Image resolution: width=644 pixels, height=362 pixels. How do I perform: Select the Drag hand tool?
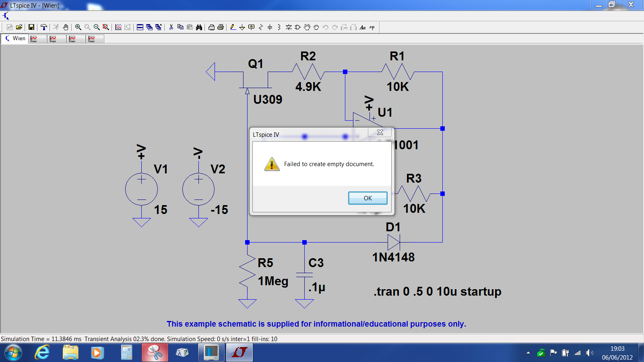[x=316, y=27]
